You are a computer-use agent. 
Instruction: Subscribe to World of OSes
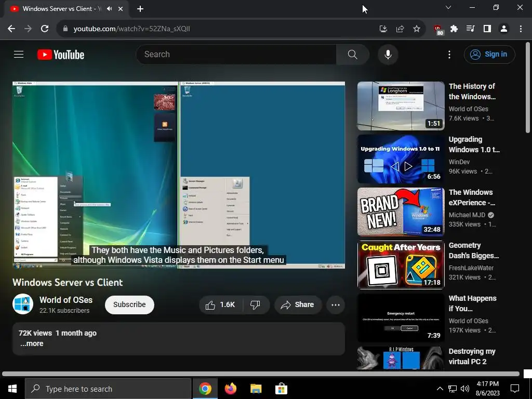(x=129, y=304)
